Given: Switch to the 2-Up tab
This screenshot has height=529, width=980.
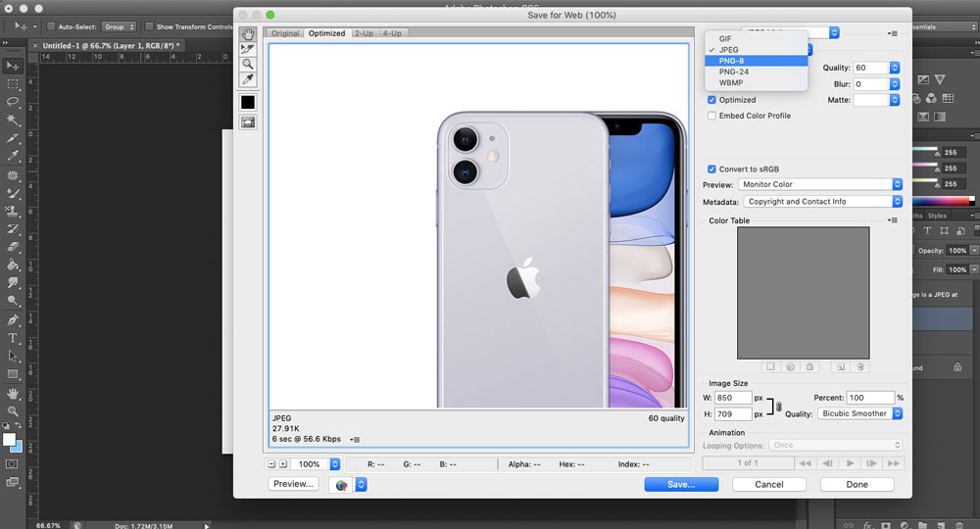Looking at the screenshot, I should 364,33.
